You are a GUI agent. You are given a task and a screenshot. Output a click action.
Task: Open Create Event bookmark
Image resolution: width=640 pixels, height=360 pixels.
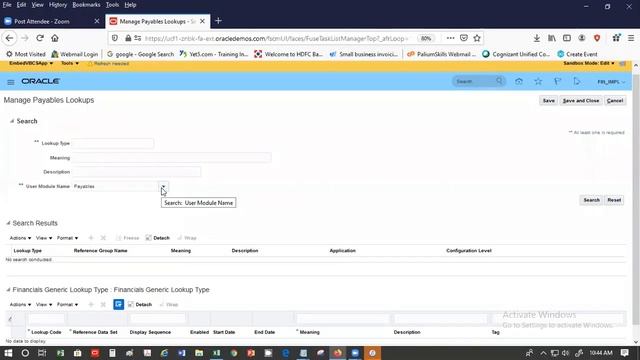(577, 54)
